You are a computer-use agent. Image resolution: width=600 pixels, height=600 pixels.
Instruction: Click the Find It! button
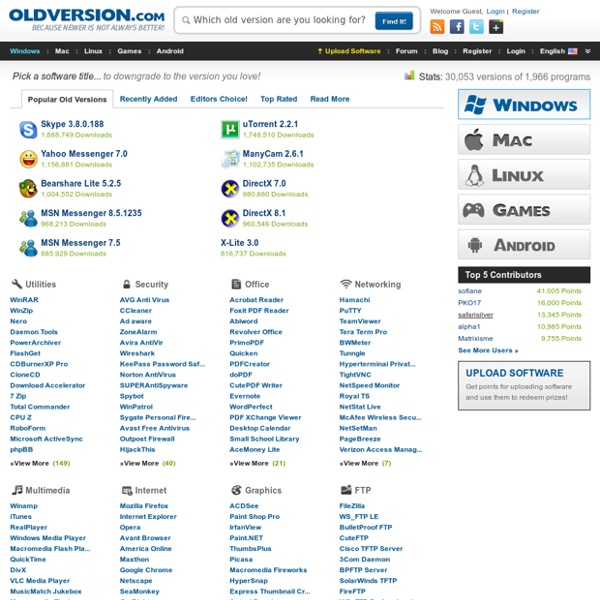pyautogui.click(x=394, y=21)
